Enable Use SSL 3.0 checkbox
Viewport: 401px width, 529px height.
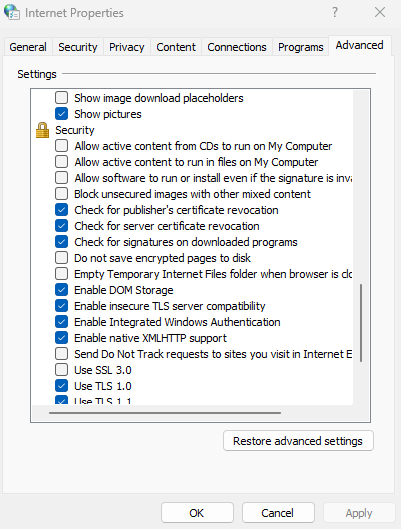pyautogui.click(x=61, y=370)
